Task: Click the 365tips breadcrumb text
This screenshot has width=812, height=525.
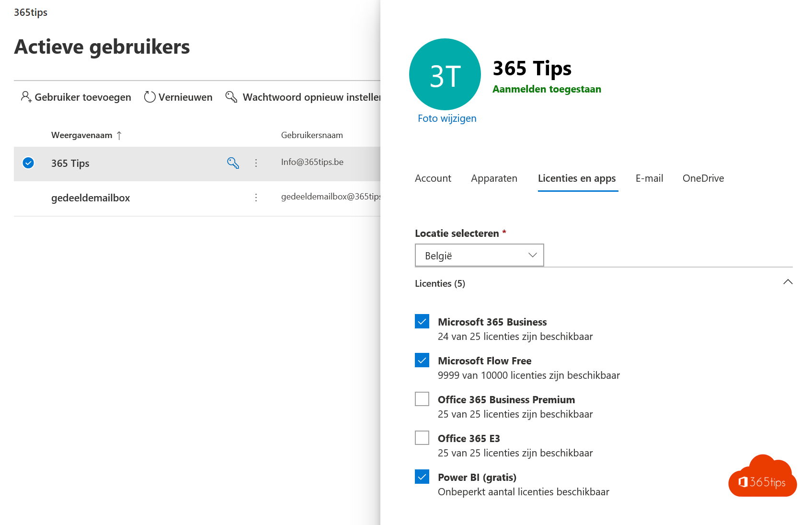Action: (x=31, y=12)
